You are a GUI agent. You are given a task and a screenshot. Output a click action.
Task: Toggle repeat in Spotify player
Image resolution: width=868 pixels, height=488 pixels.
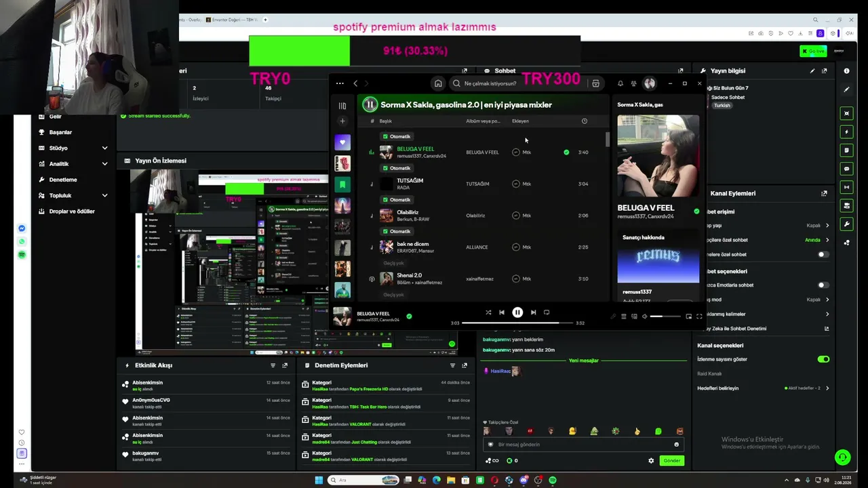click(547, 312)
